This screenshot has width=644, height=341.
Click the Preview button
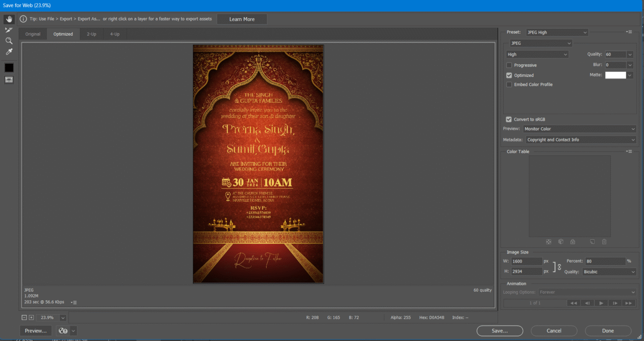click(35, 330)
